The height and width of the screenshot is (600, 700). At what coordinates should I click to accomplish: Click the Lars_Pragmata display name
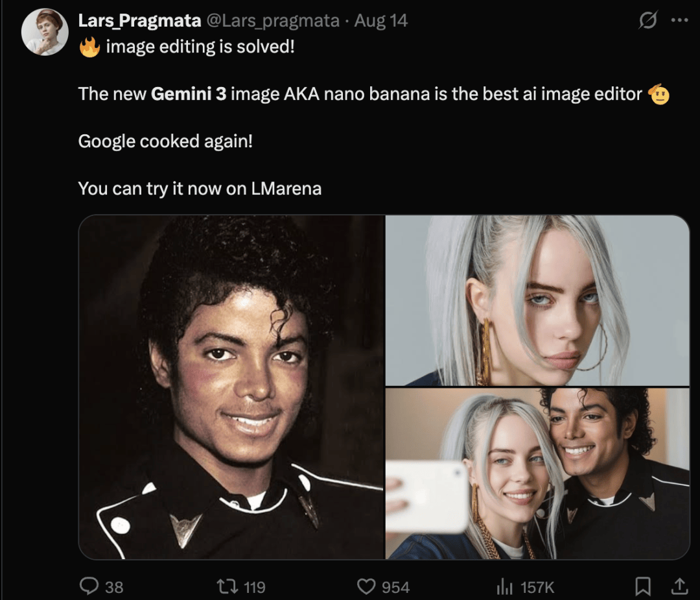(x=139, y=21)
